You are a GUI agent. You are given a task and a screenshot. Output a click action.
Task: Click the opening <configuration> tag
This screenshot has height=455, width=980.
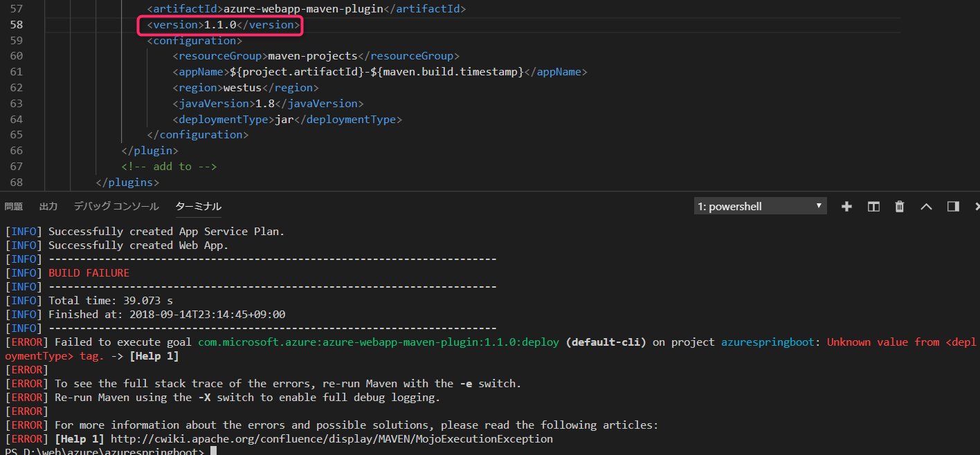pos(194,41)
